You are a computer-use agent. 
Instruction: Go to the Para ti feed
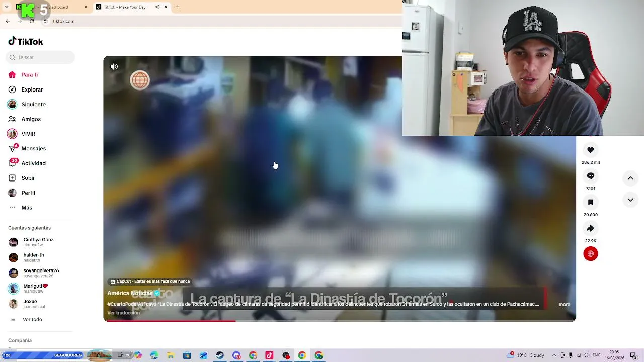(23, 75)
